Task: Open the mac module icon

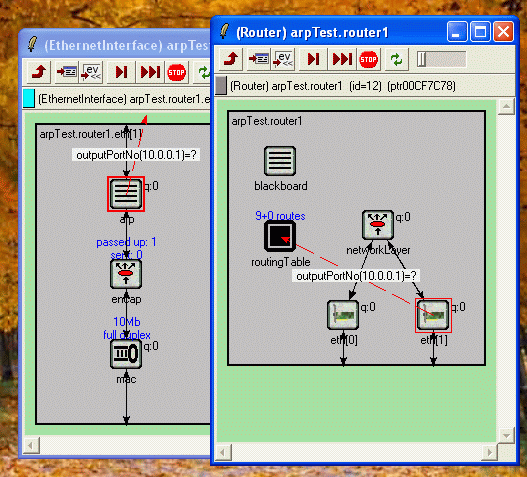Action: 126,354
